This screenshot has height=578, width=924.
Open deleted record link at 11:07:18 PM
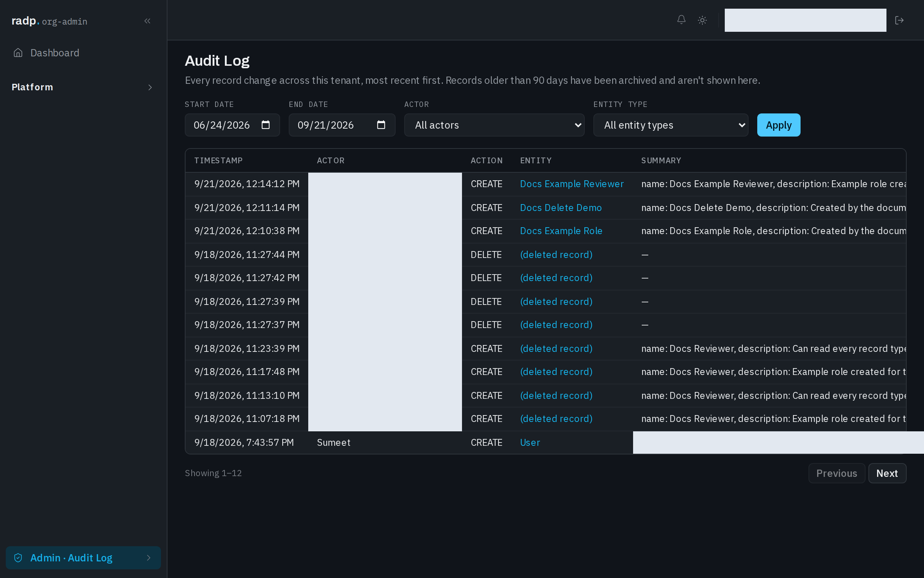(556, 419)
